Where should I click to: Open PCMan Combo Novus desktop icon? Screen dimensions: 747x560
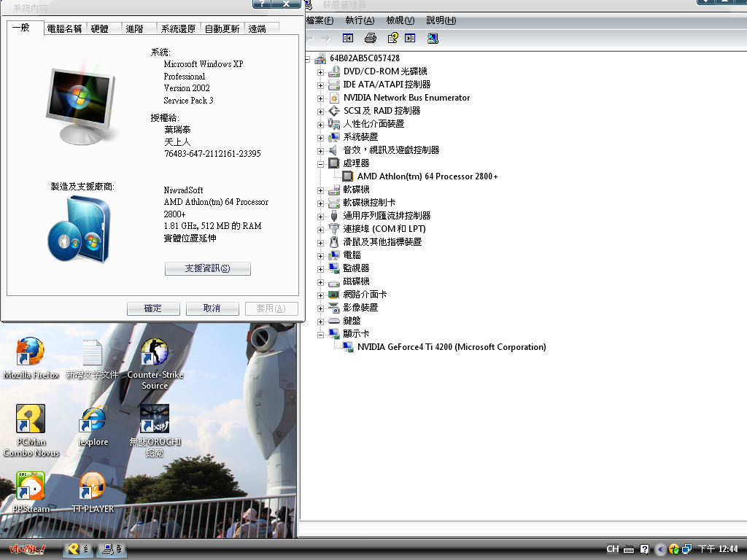pos(31,419)
